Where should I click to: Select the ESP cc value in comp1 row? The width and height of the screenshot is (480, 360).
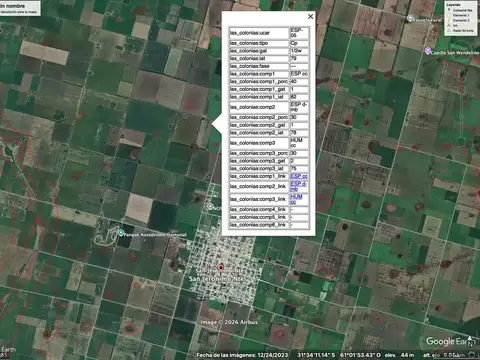click(299, 74)
